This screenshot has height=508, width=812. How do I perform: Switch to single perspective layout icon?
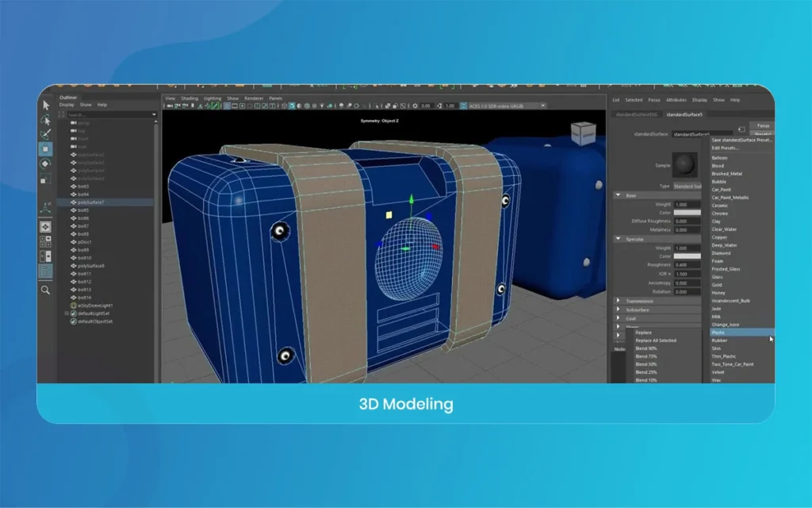pyautogui.click(x=45, y=227)
